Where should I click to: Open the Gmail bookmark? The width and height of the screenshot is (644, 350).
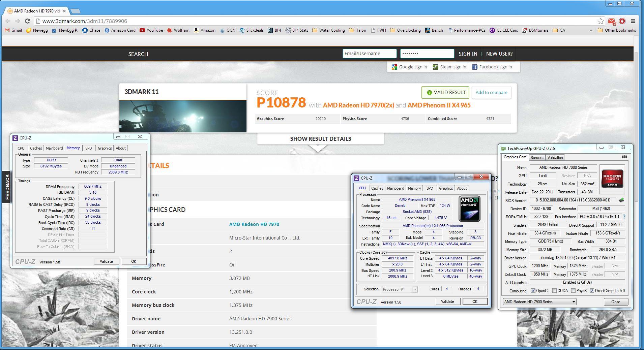tap(13, 30)
